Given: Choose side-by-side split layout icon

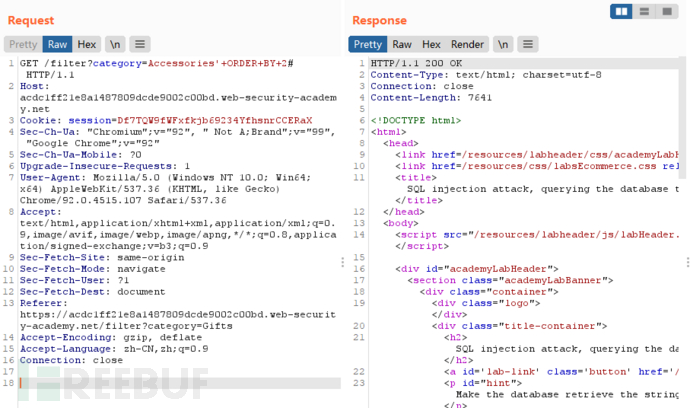Looking at the screenshot, I should pyautogui.click(x=621, y=11).
